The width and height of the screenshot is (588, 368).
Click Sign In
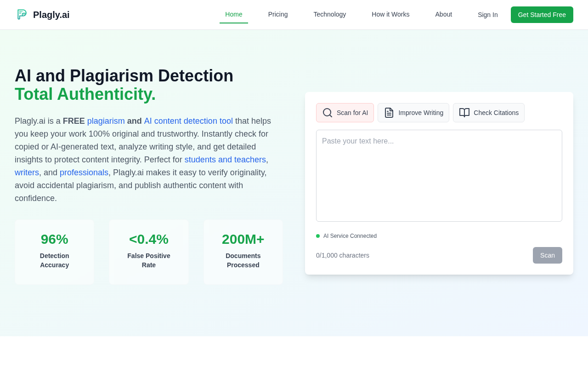click(x=487, y=15)
